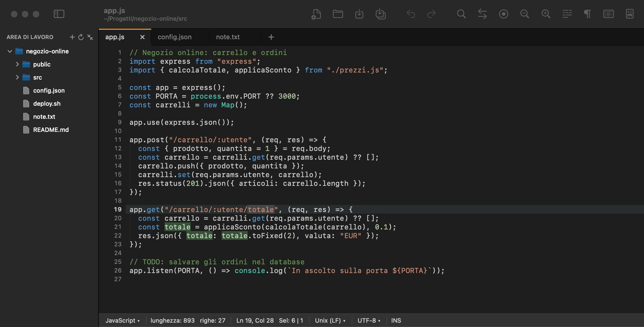The image size is (644, 327).
Task: Select the src folder label
Action: click(37, 77)
